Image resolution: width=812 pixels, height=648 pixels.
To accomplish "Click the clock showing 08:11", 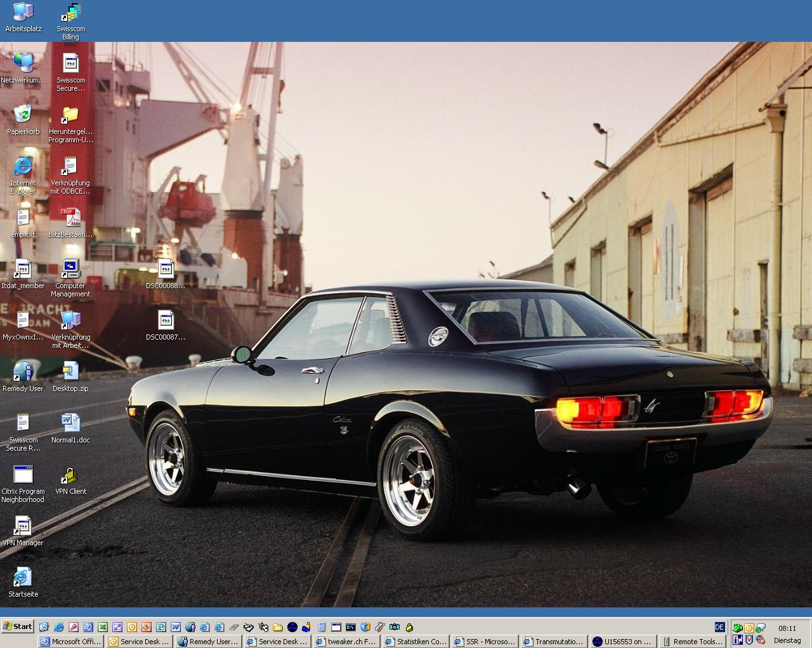I will coord(787,628).
